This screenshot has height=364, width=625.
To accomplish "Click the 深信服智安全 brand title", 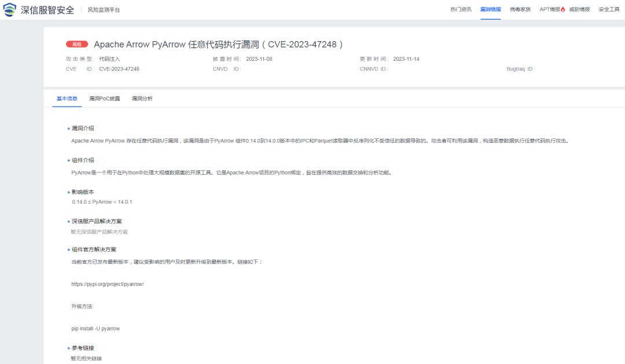I will [x=47, y=10].
